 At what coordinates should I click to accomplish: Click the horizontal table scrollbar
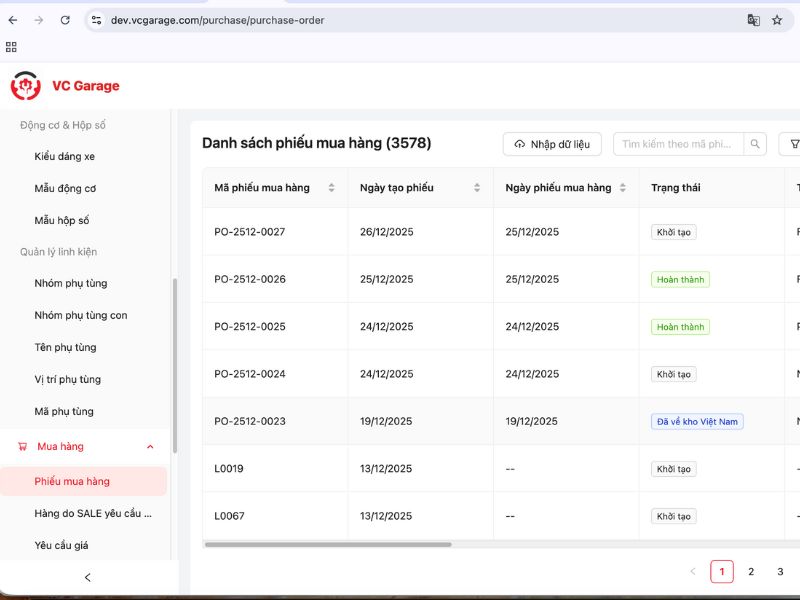pyautogui.click(x=328, y=545)
